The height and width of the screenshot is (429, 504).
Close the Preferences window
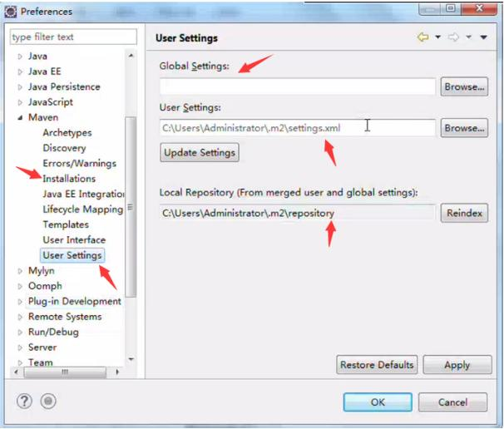(479, 8)
